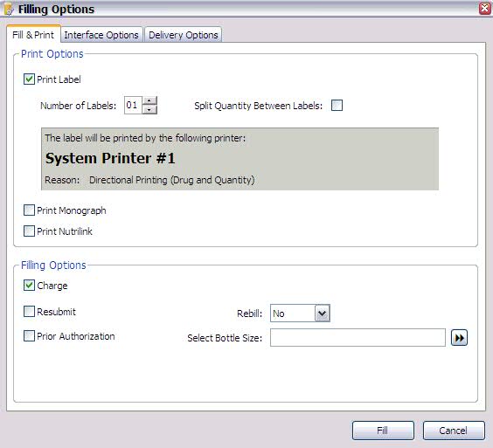Click the Number of Labels value field
The width and height of the screenshot is (493, 448).
(x=133, y=105)
